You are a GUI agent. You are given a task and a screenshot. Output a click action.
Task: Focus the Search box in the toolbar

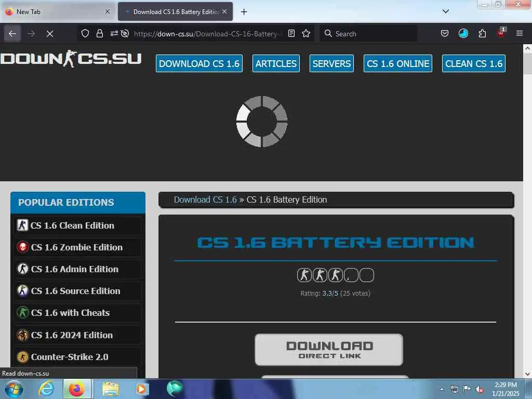(369, 34)
